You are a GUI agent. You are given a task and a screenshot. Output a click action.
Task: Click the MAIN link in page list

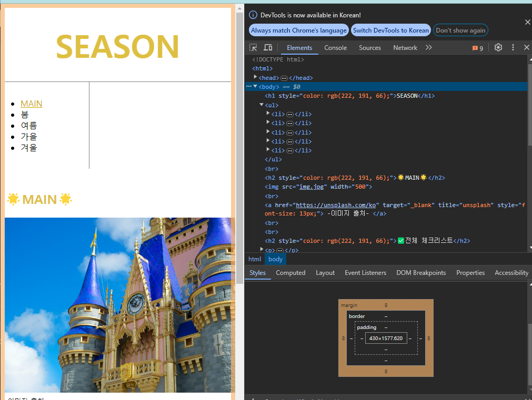(31, 104)
